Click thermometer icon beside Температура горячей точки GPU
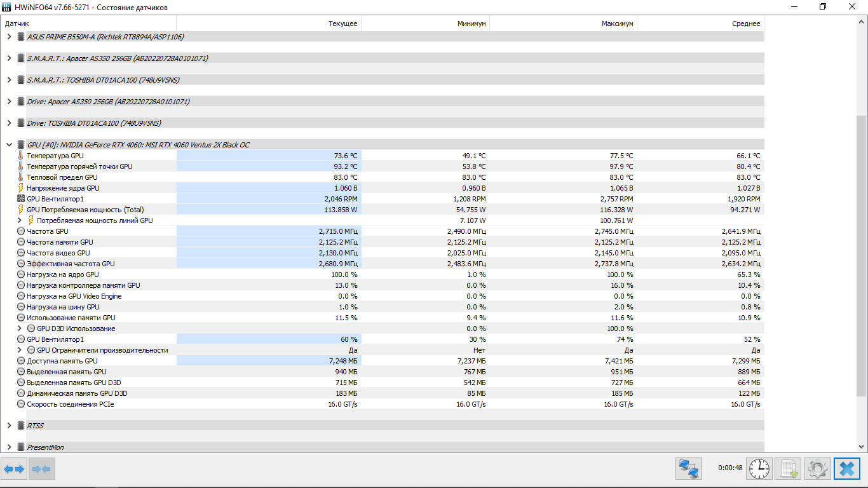This screenshot has width=868, height=488. 20,166
